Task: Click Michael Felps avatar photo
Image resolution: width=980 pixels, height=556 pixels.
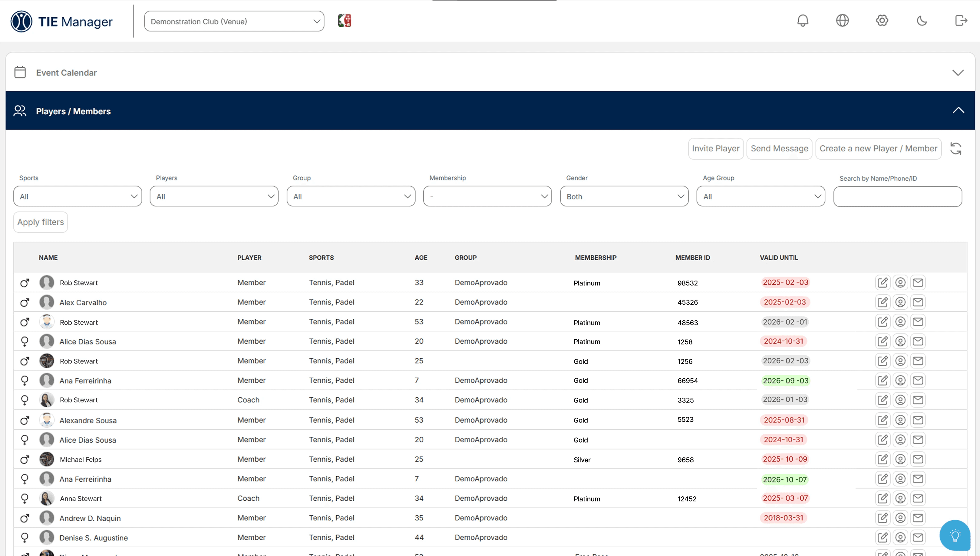Action: 47,459
